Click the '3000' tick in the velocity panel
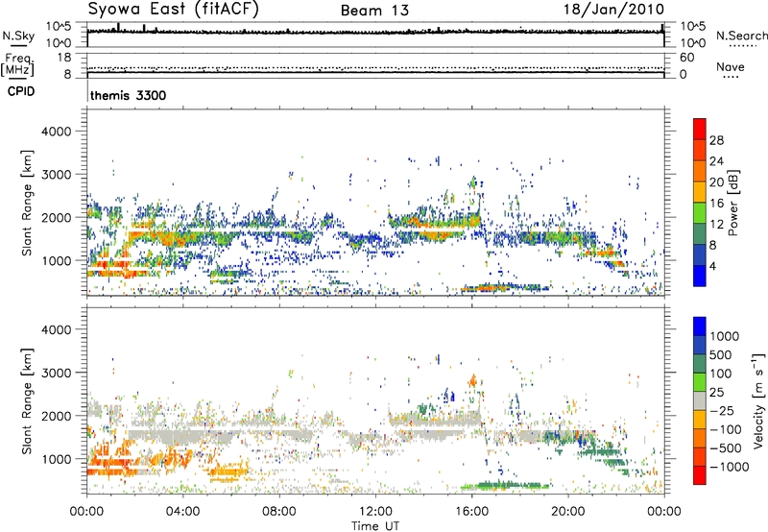The width and height of the screenshot is (768, 532). click(x=56, y=373)
